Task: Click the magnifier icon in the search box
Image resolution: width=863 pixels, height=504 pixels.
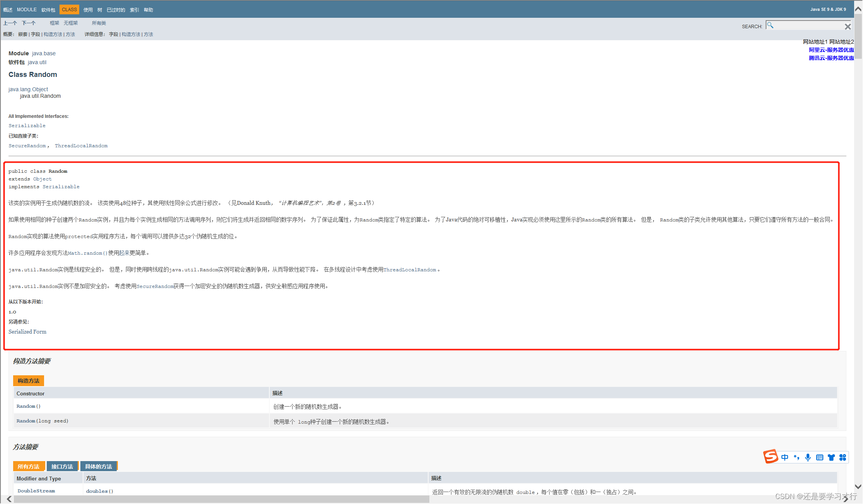Action: (770, 26)
